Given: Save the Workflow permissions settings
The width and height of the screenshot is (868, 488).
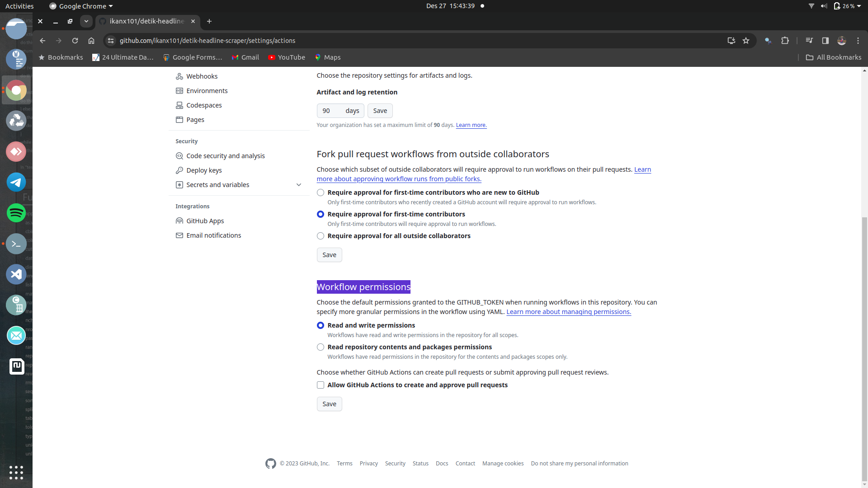Looking at the screenshot, I should point(329,404).
